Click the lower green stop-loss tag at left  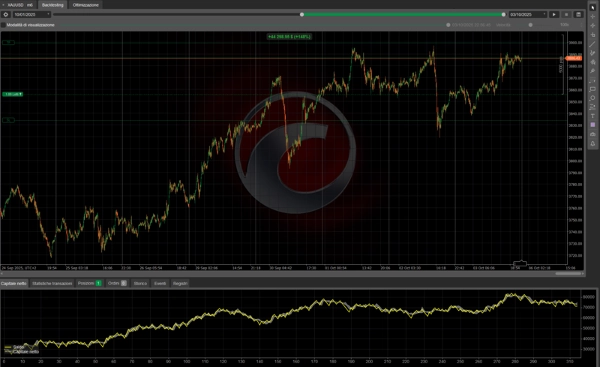[8, 120]
